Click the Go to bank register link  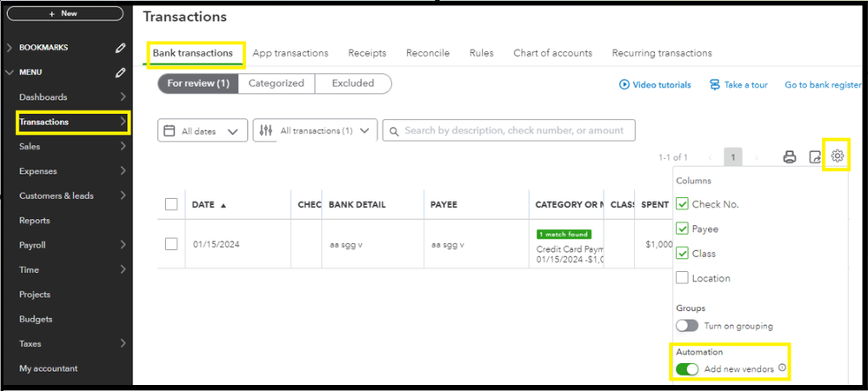point(822,85)
